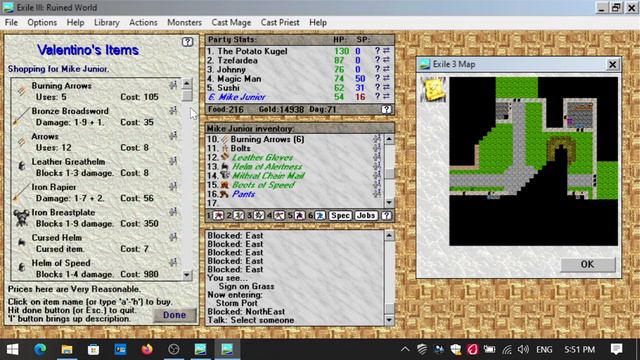Buy the Helm of Speed
This screenshot has width=640, height=360.
click(x=61, y=263)
